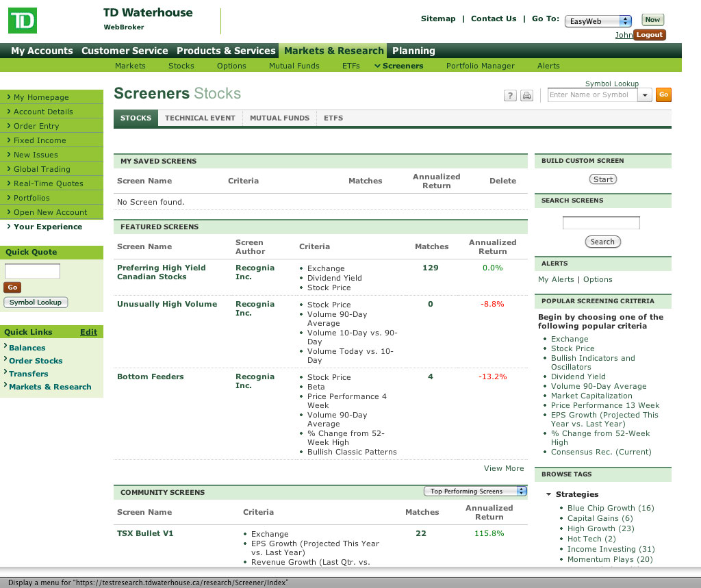The width and height of the screenshot is (701, 588).
Task: Click View More featured screens
Action: 504,468
